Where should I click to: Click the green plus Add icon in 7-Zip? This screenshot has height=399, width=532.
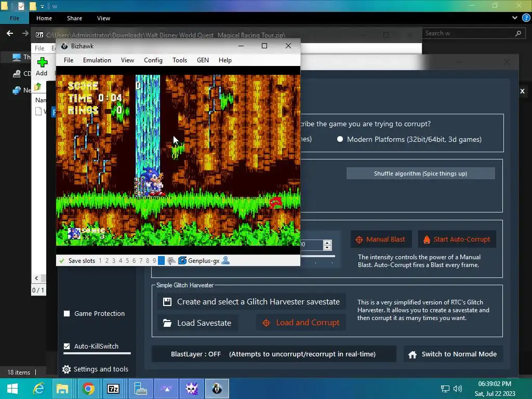pos(42,62)
